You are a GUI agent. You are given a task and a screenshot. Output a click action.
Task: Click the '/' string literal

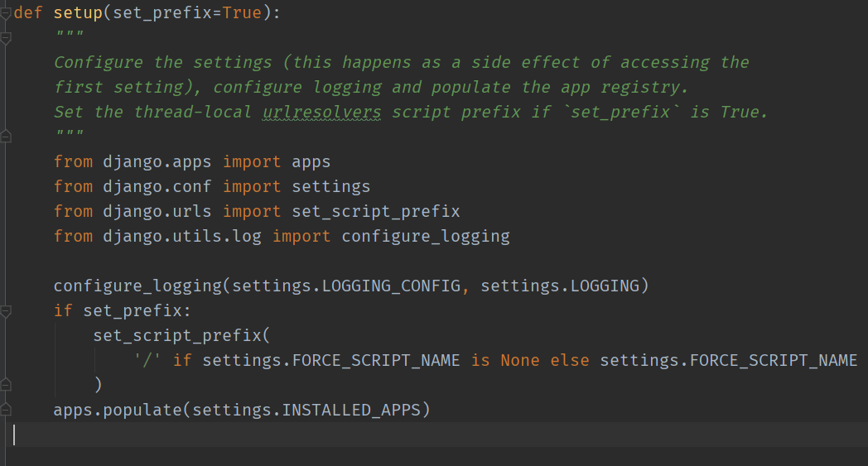click(x=147, y=361)
